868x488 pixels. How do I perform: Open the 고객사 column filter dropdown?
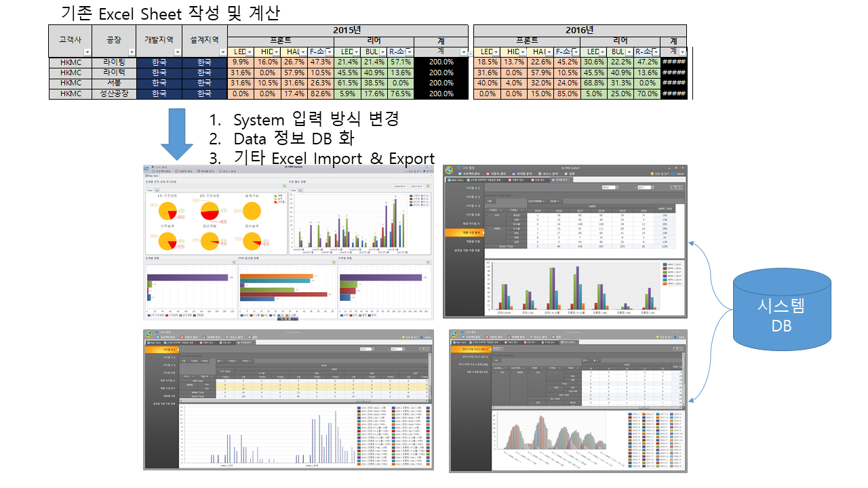87,52
